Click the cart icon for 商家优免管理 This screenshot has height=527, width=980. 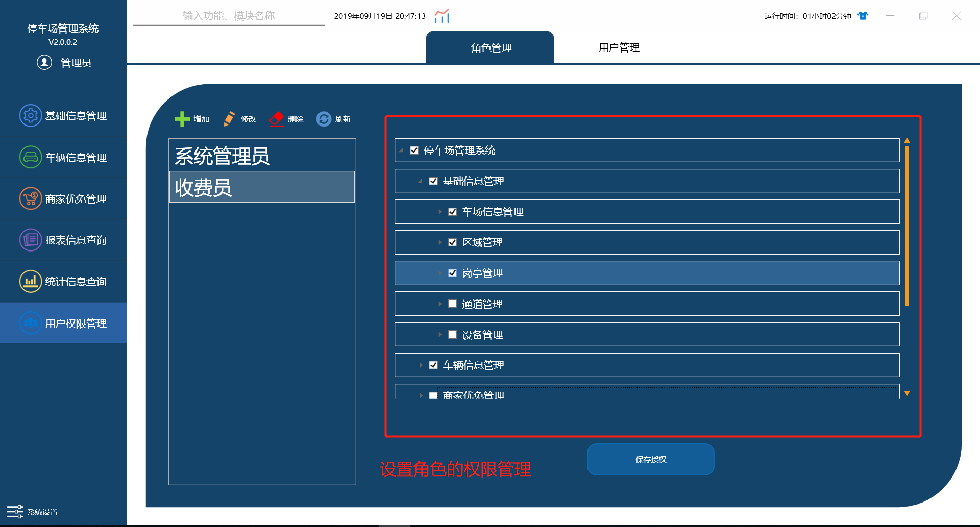(31, 198)
